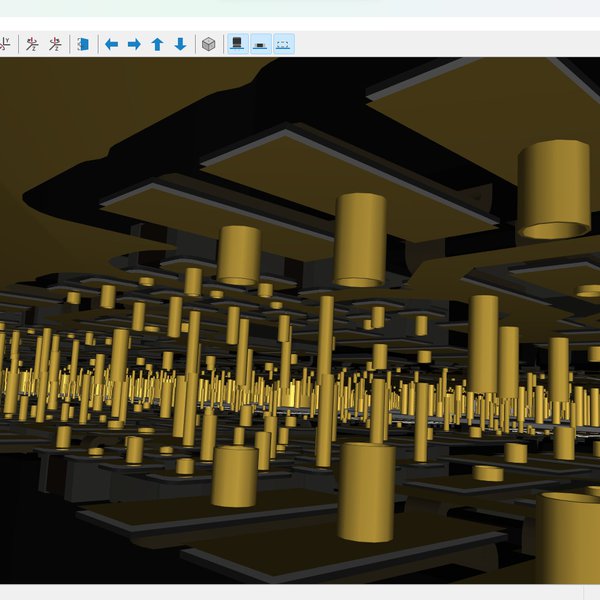Click the large gold cylinder at top right
The width and height of the screenshot is (600, 600).
point(553,188)
